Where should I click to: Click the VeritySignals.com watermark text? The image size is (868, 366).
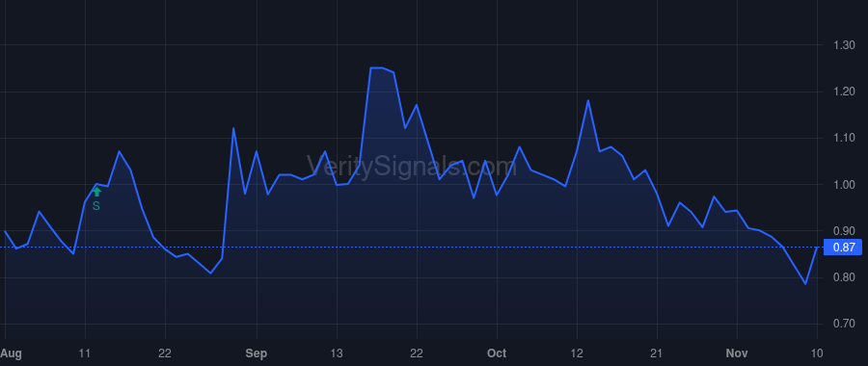pos(411,166)
